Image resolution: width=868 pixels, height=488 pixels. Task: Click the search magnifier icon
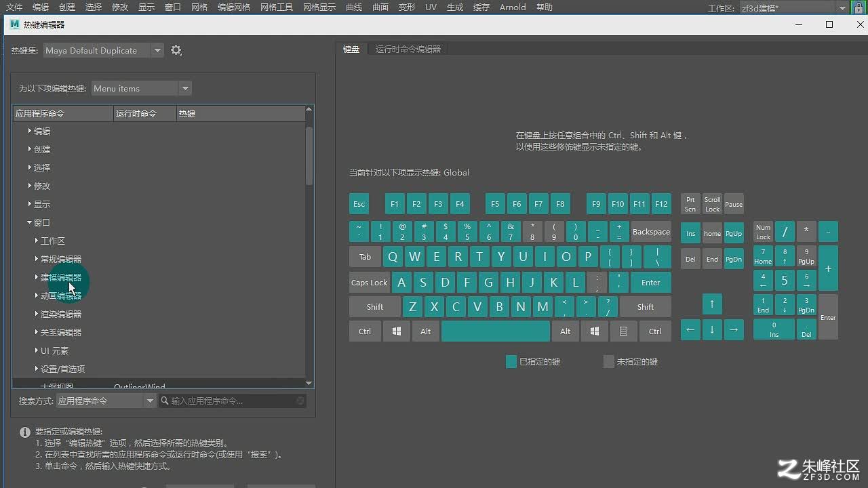165,401
